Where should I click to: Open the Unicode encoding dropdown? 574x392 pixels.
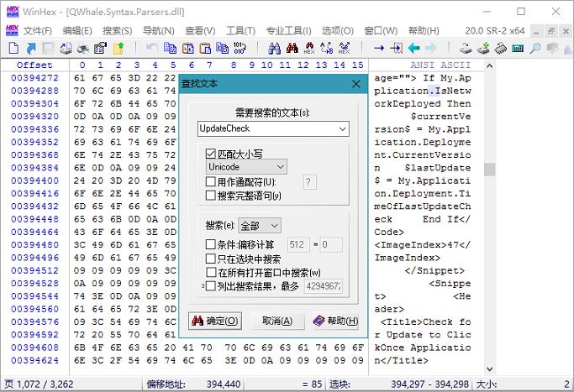click(247, 167)
